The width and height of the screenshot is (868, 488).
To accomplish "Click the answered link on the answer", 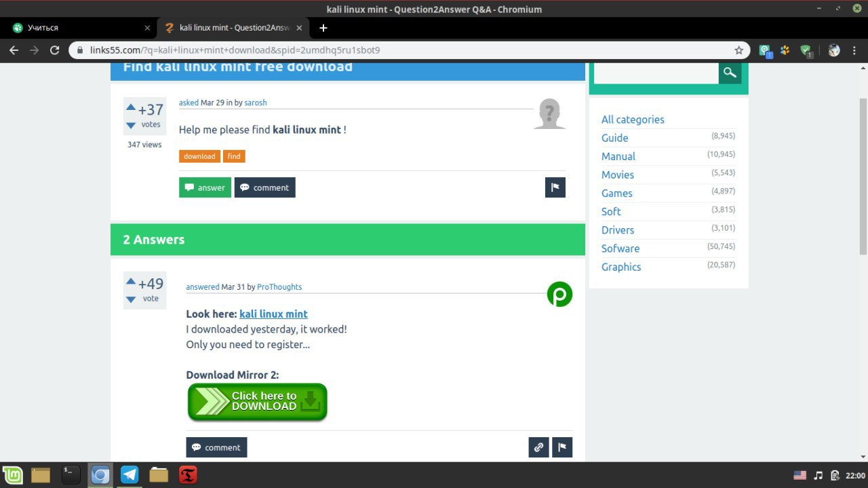I will pyautogui.click(x=203, y=287).
